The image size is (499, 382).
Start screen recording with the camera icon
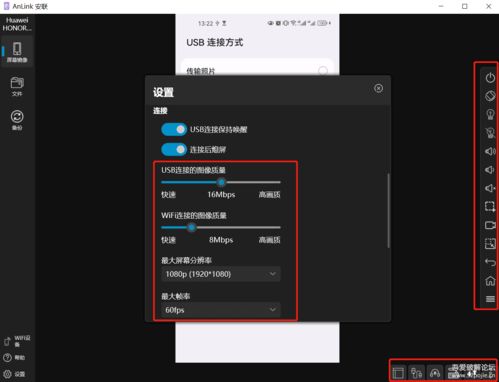(490, 225)
